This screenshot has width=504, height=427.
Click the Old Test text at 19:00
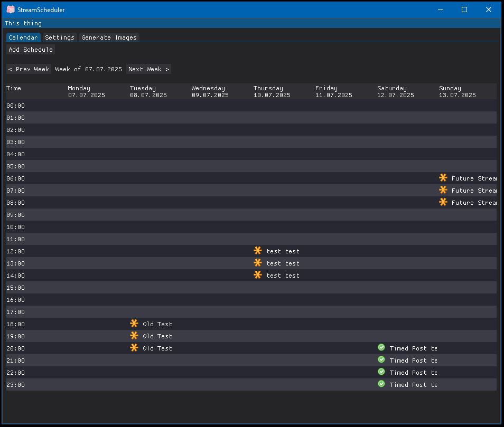click(157, 336)
